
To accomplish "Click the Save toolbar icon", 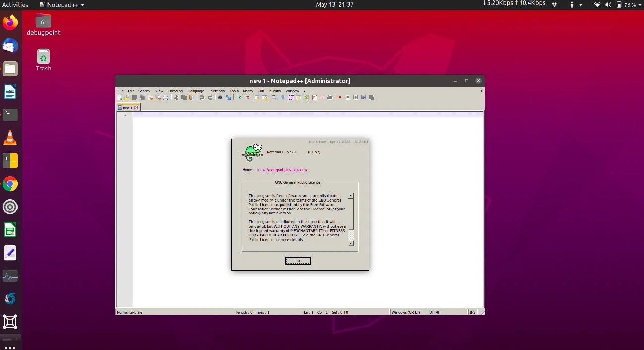I will (x=133, y=97).
